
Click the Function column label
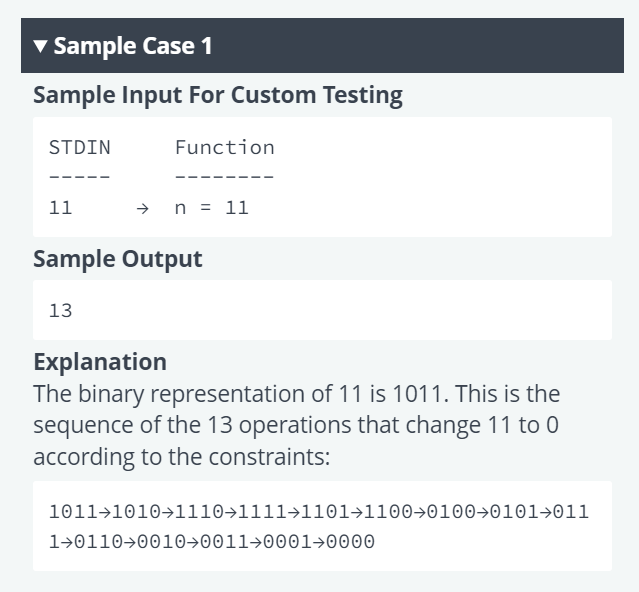[x=225, y=147]
